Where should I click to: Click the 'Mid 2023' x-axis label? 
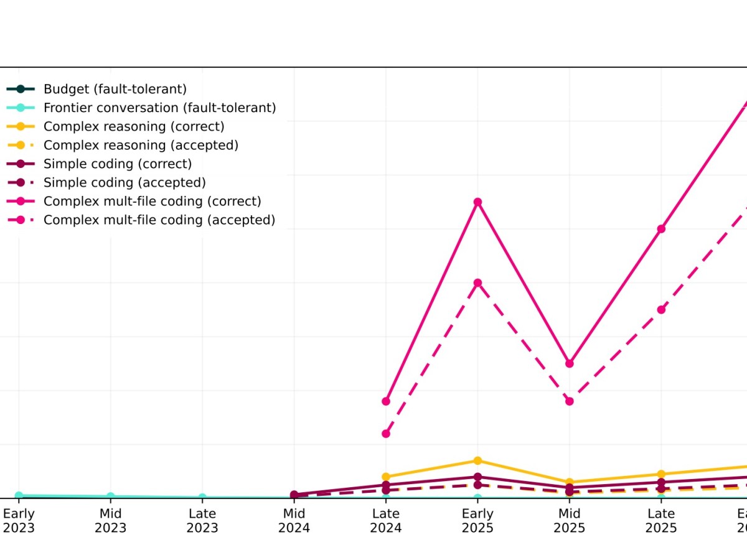110,521
